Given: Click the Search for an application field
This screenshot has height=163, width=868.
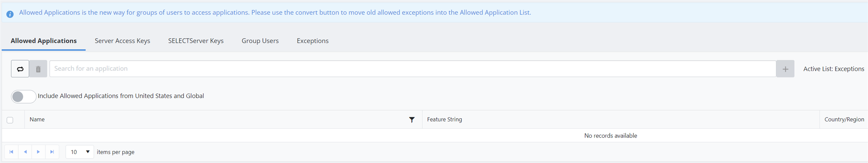Looking at the screenshot, I should [x=413, y=69].
